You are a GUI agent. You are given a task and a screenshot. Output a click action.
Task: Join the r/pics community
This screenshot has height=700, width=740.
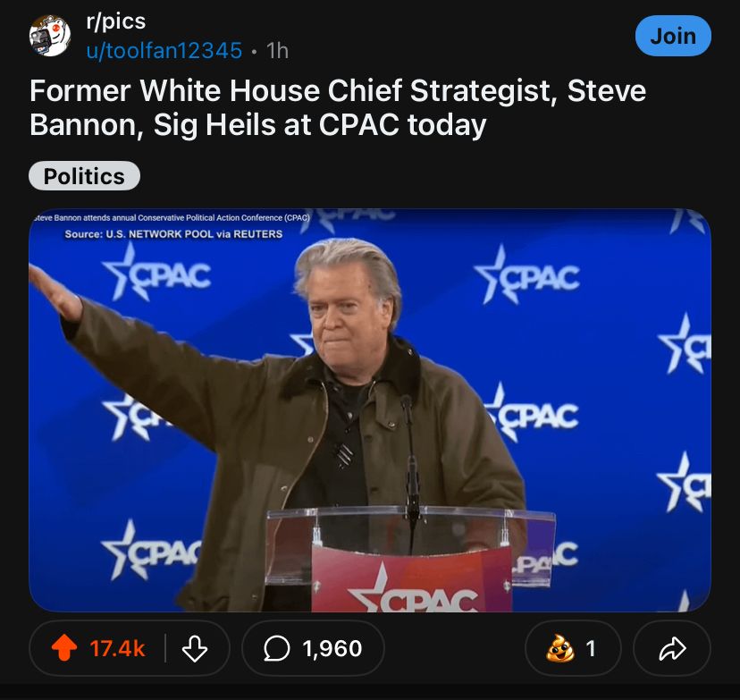pos(673,36)
